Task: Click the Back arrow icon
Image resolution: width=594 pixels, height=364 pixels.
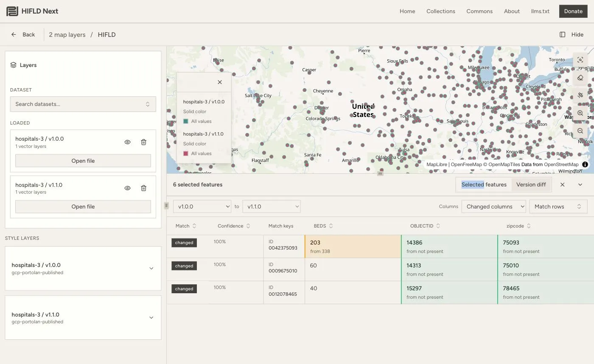Action: coord(14,35)
